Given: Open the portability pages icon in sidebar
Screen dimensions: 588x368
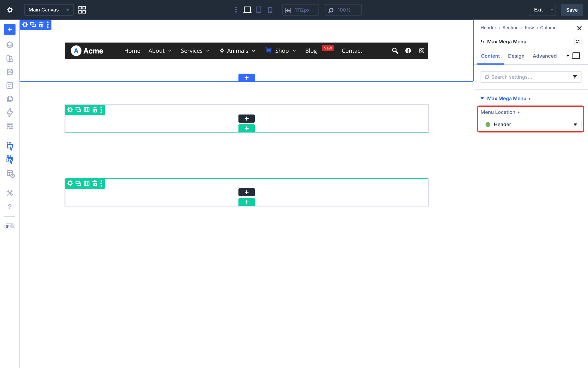Looking at the screenshot, I should [x=10, y=99].
